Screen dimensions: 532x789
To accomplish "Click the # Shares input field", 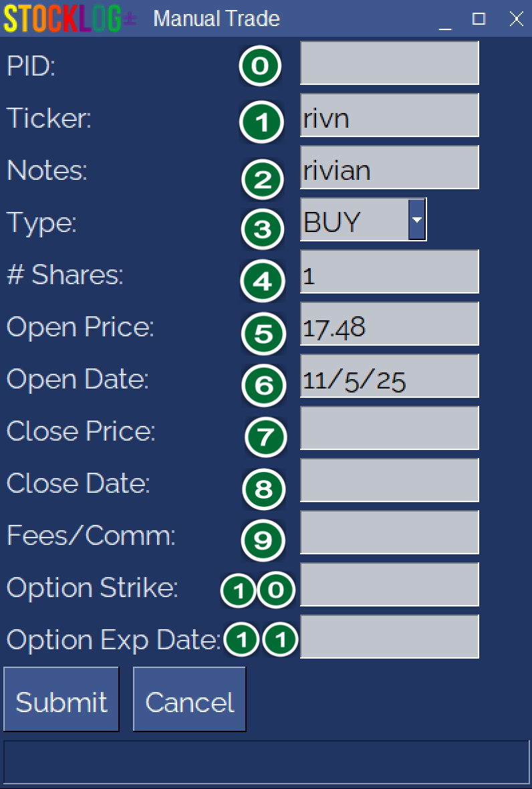I will point(389,271).
